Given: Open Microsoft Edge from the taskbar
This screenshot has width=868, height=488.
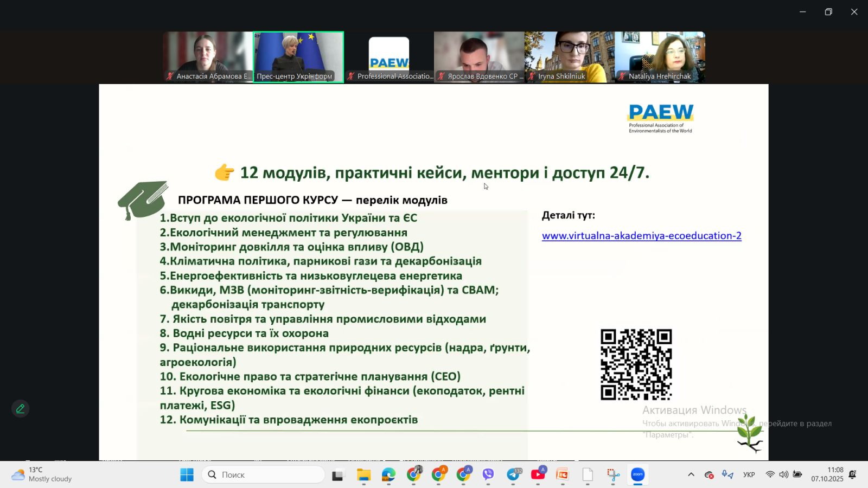Looking at the screenshot, I should (388, 475).
